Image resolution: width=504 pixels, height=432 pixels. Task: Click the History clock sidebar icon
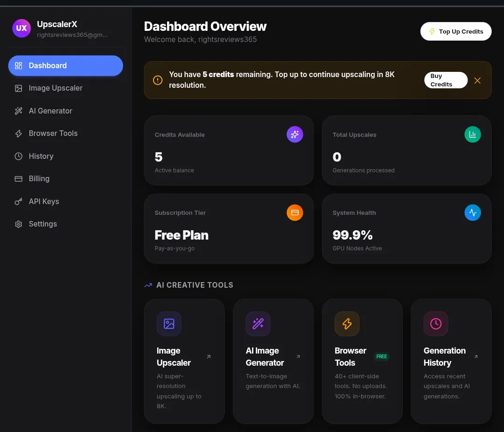click(19, 156)
